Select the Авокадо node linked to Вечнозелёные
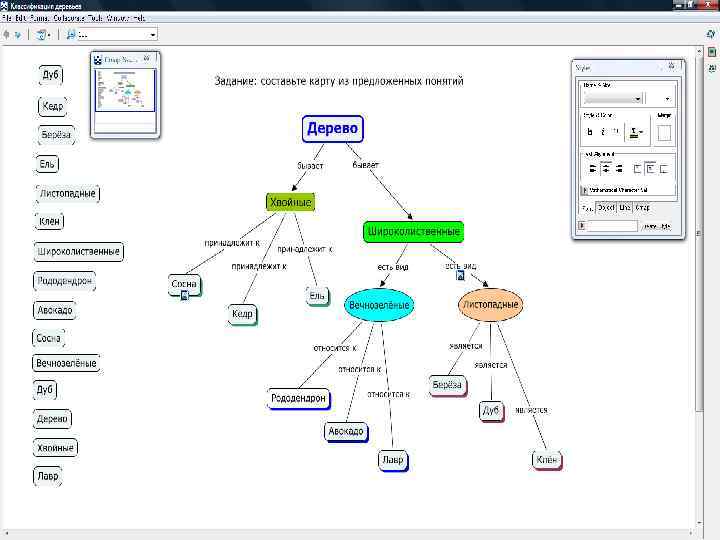This screenshot has width=720, height=540. [346, 431]
